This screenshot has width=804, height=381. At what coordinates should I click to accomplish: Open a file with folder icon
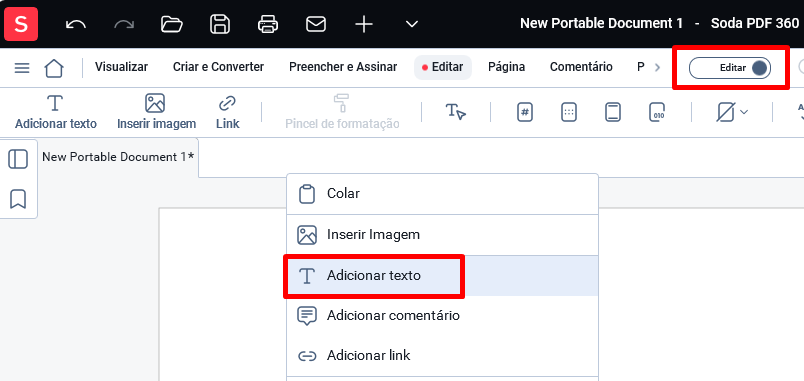click(x=172, y=24)
